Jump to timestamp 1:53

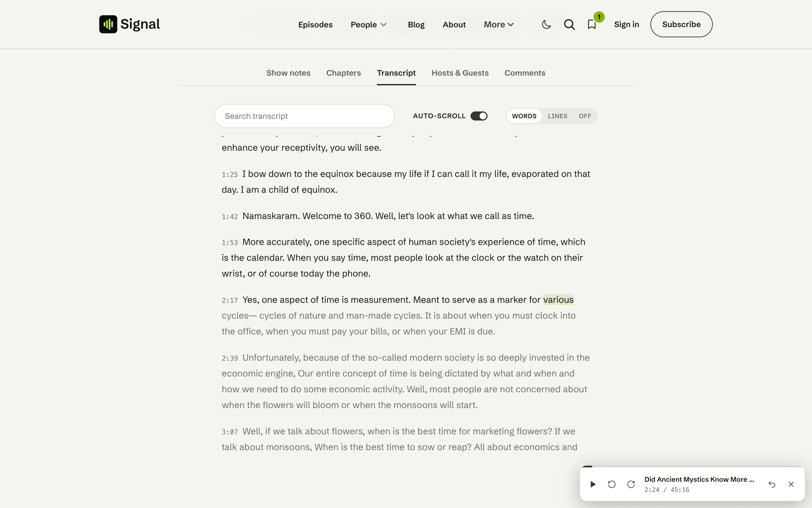click(230, 243)
